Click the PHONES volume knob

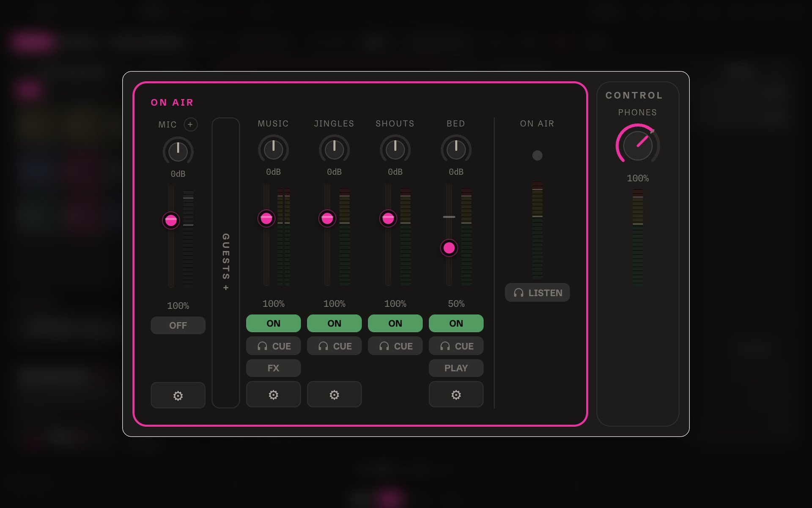click(638, 145)
